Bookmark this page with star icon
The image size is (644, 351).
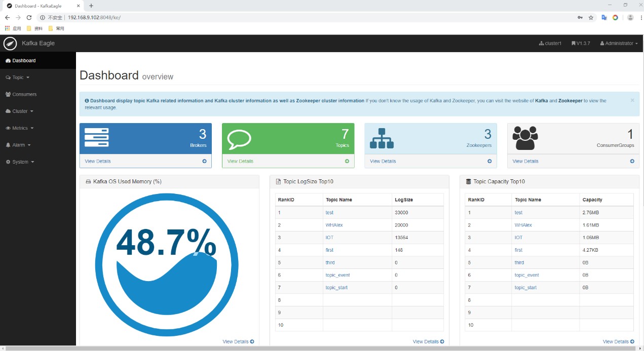[591, 17]
